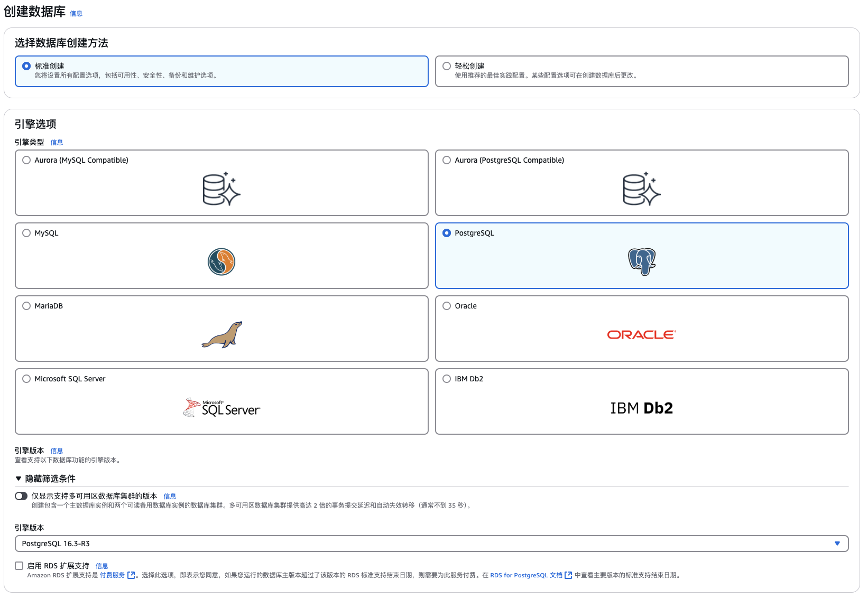Open 信息 link next to 引擎版本 heading
This screenshot has width=868, height=599.
point(57,451)
